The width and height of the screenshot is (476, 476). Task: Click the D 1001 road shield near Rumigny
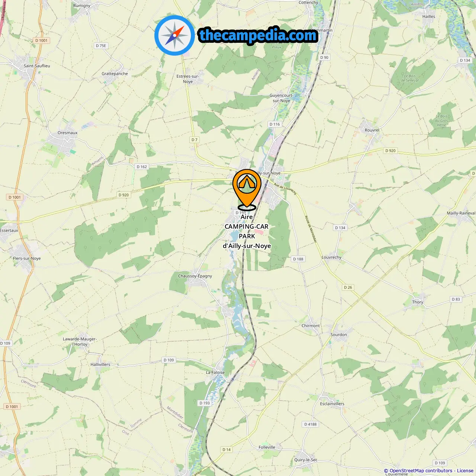pyautogui.click(x=42, y=41)
